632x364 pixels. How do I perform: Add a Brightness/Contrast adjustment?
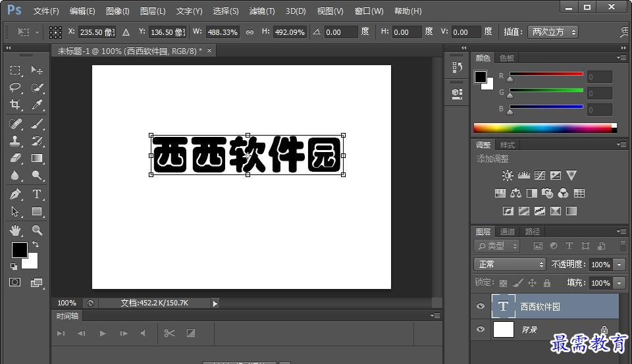coord(508,175)
